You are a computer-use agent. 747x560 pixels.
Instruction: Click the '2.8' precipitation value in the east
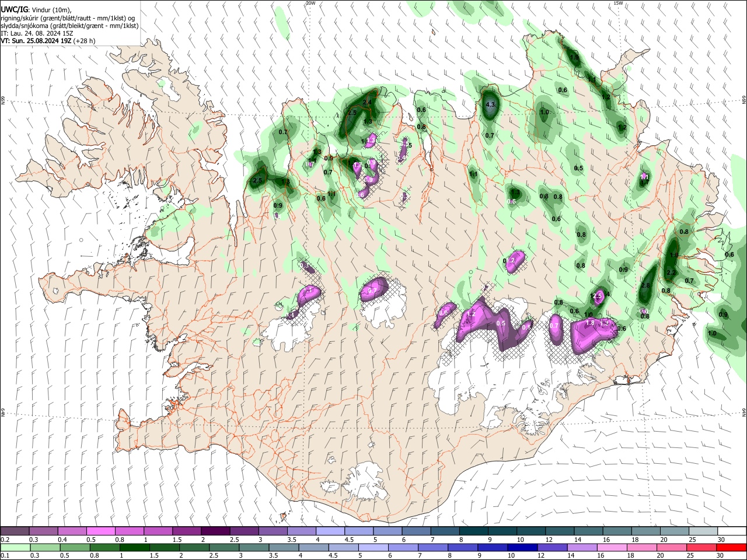(x=645, y=285)
